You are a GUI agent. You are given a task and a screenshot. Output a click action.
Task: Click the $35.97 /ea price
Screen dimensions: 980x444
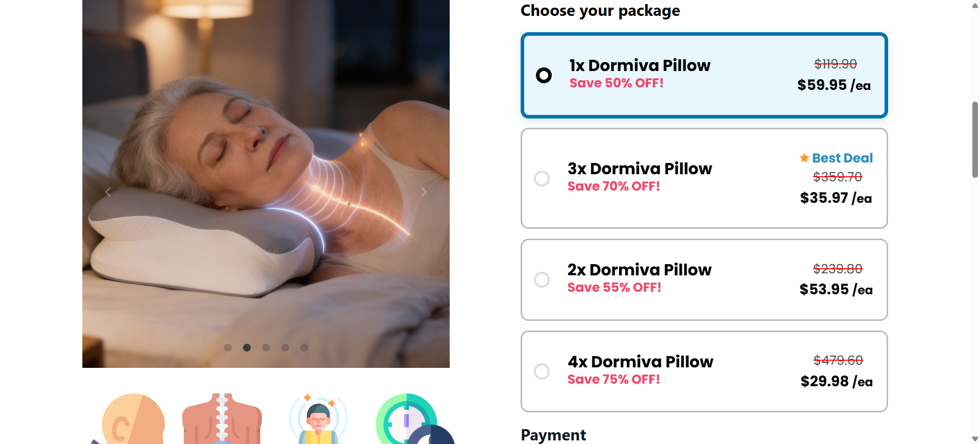[x=836, y=198]
